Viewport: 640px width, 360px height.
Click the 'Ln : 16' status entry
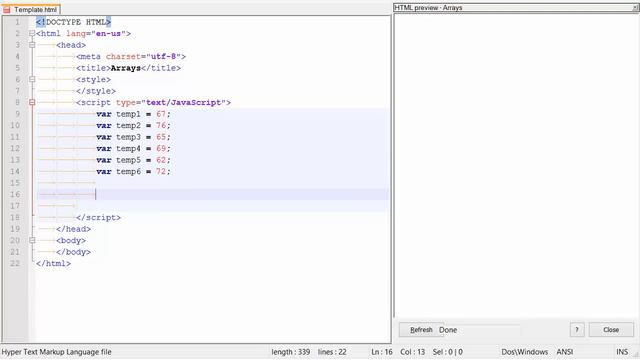point(382,352)
